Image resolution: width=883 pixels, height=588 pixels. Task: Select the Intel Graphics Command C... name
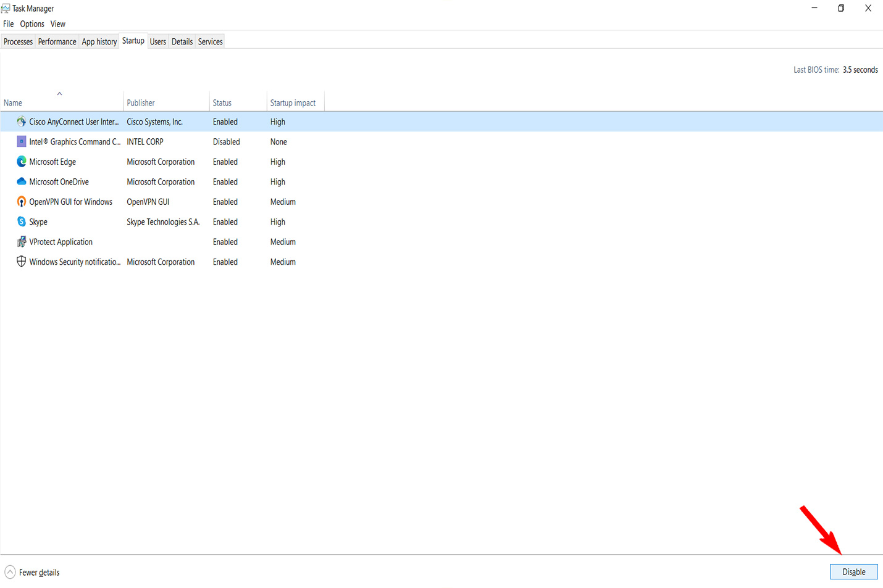pyautogui.click(x=75, y=142)
